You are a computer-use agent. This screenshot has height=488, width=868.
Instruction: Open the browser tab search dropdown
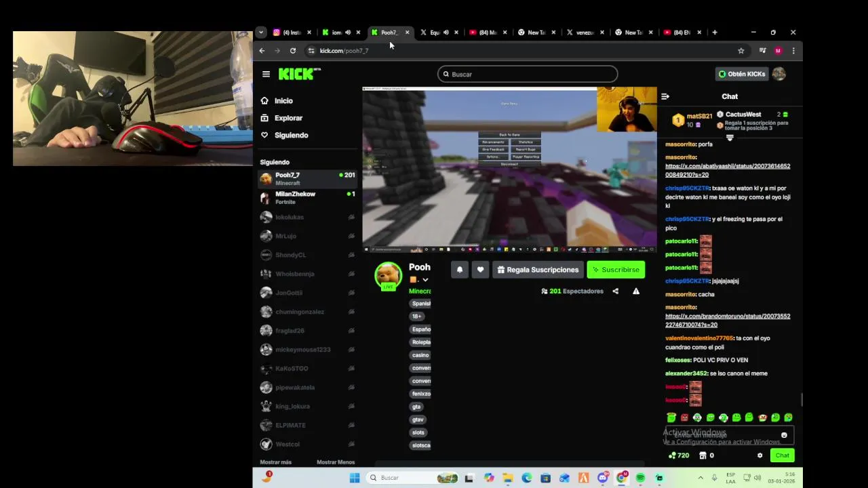pos(260,32)
